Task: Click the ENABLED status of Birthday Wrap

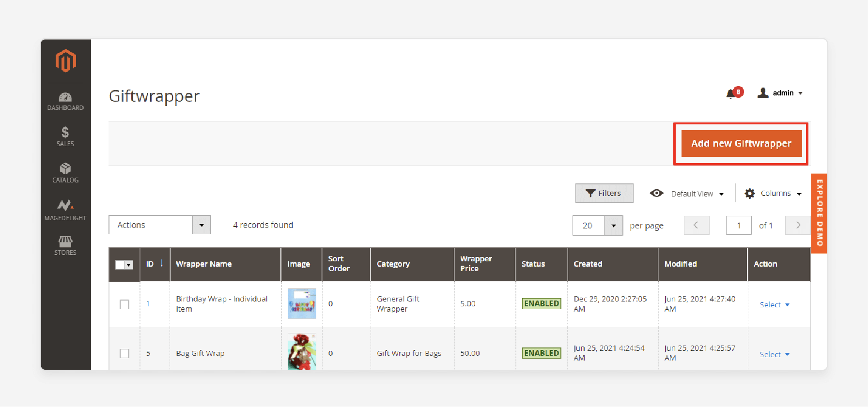Action: coord(542,303)
